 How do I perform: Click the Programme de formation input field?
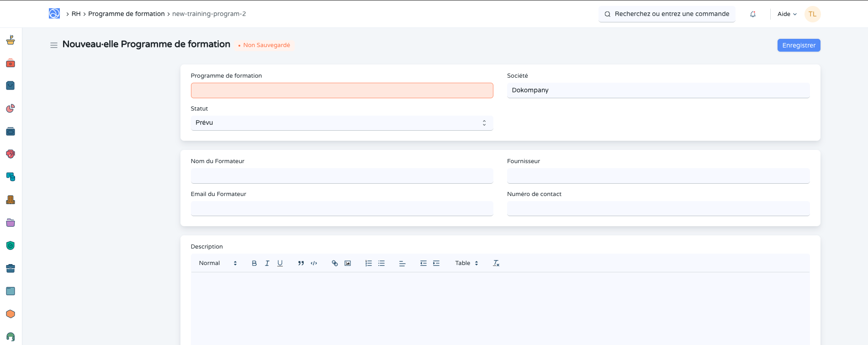click(342, 90)
